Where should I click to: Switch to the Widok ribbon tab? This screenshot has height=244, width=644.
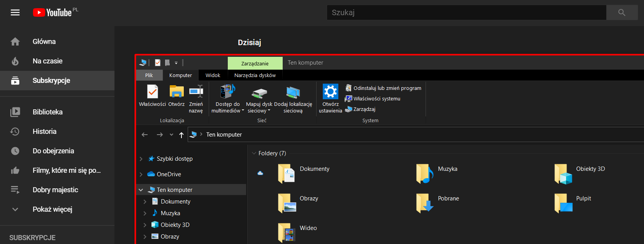[x=213, y=75]
